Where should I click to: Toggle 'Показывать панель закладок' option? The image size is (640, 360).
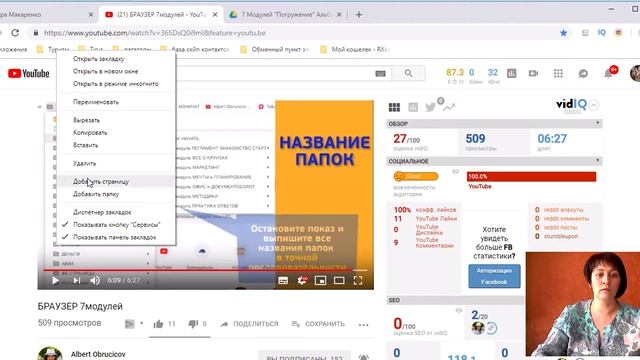[116, 237]
